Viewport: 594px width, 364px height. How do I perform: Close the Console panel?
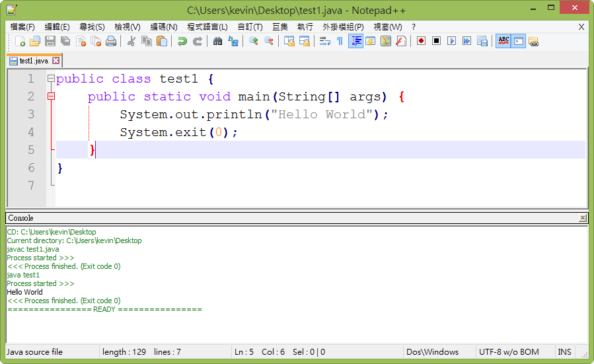pyautogui.click(x=583, y=218)
